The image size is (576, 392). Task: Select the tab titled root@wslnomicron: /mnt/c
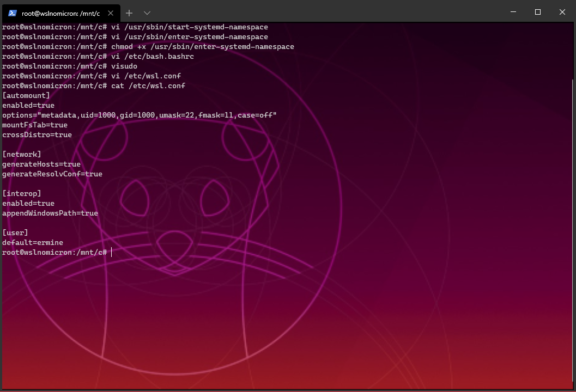click(60, 13)
